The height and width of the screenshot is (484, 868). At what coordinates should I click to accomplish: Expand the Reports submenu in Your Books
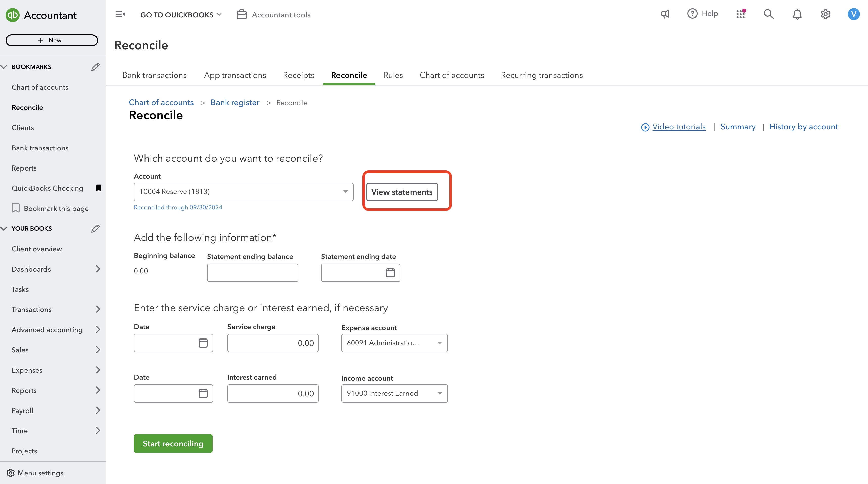point(98,390)
